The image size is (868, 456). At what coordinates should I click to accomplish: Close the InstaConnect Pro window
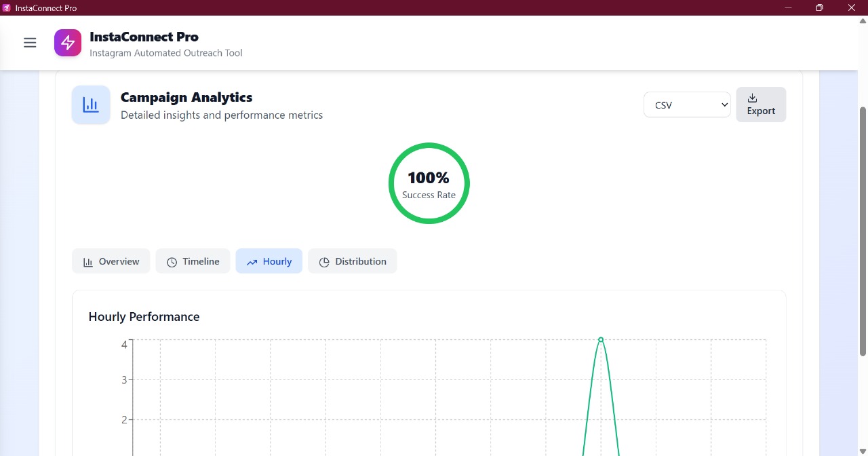[852, 7]
